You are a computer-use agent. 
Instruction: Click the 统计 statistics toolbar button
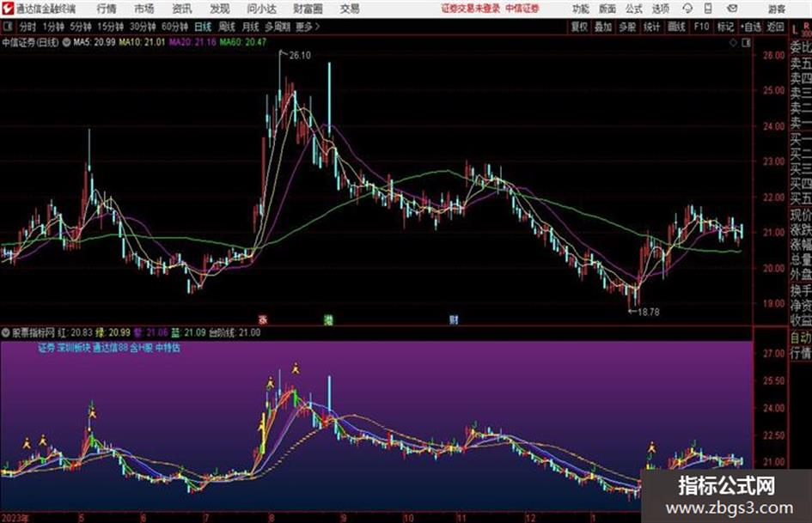pyautogui.click(x=652, y=27)
